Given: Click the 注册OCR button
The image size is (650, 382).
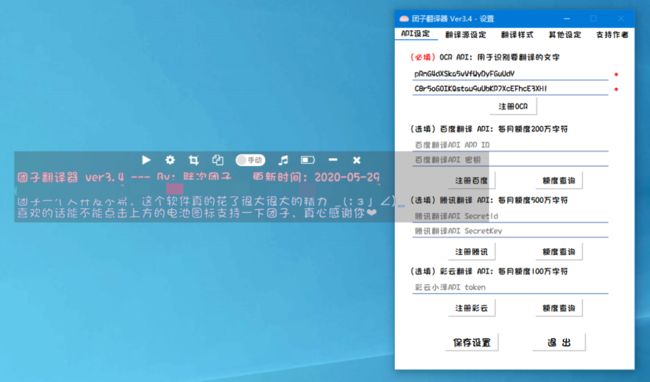Looking at the screenshot, I should click(513, 106).
